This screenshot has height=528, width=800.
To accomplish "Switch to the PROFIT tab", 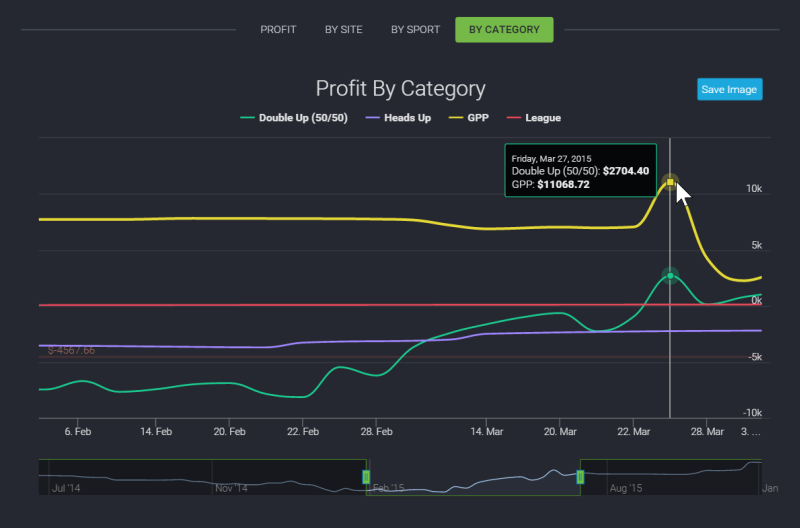I will coord(278,30).
